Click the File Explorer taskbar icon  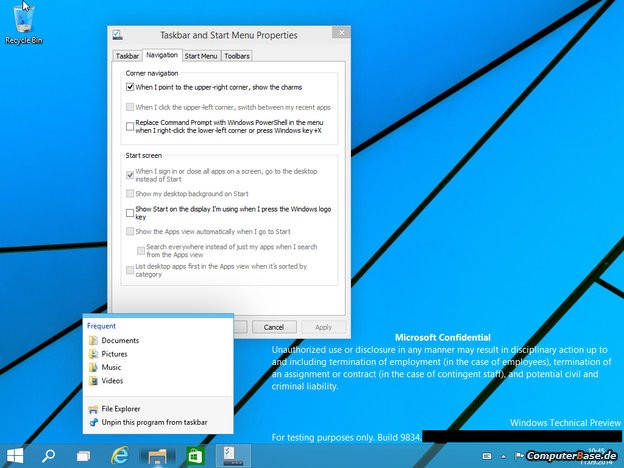point(157,455)
